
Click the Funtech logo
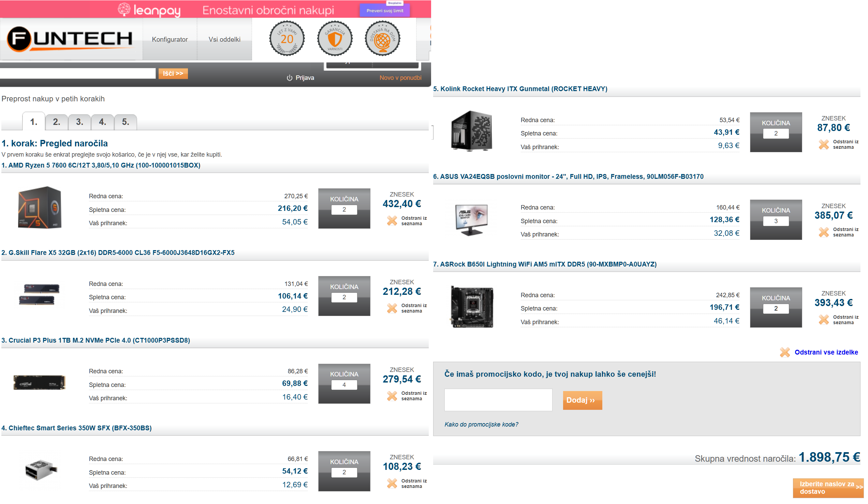pos(70,39)
